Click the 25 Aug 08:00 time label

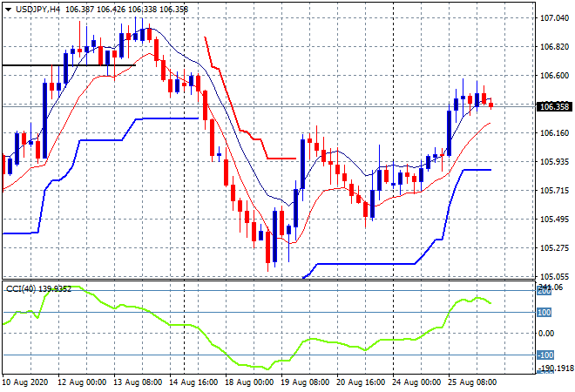(472, 382)
